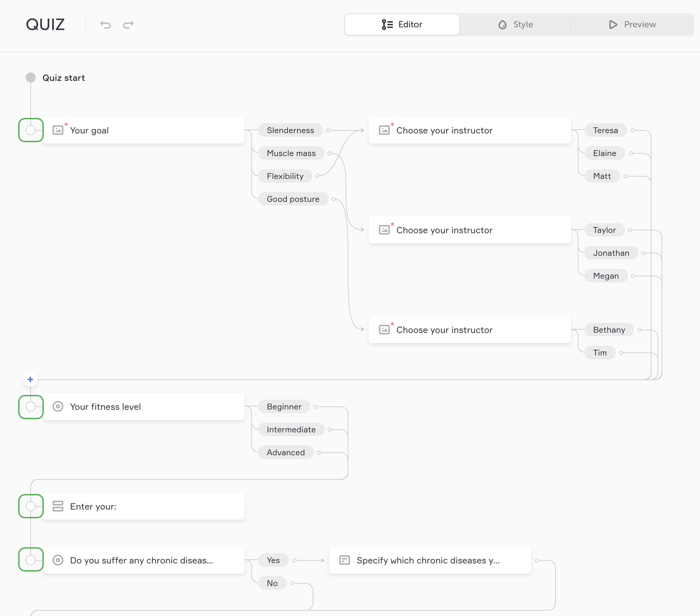Image resolution: width=700 pixels, height=616 pixels.
Task: Click the radio-type icon on Your fitness level
Action: coord(58,406)
